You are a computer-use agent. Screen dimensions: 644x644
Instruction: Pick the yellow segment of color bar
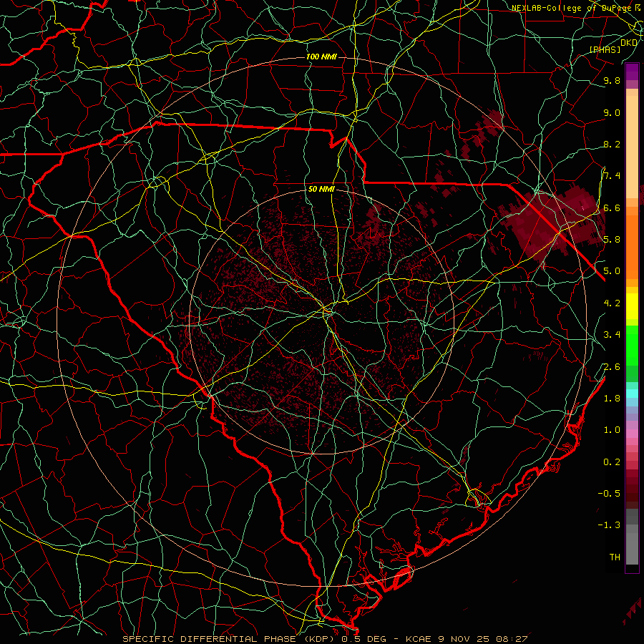click(x=632, y=306)
